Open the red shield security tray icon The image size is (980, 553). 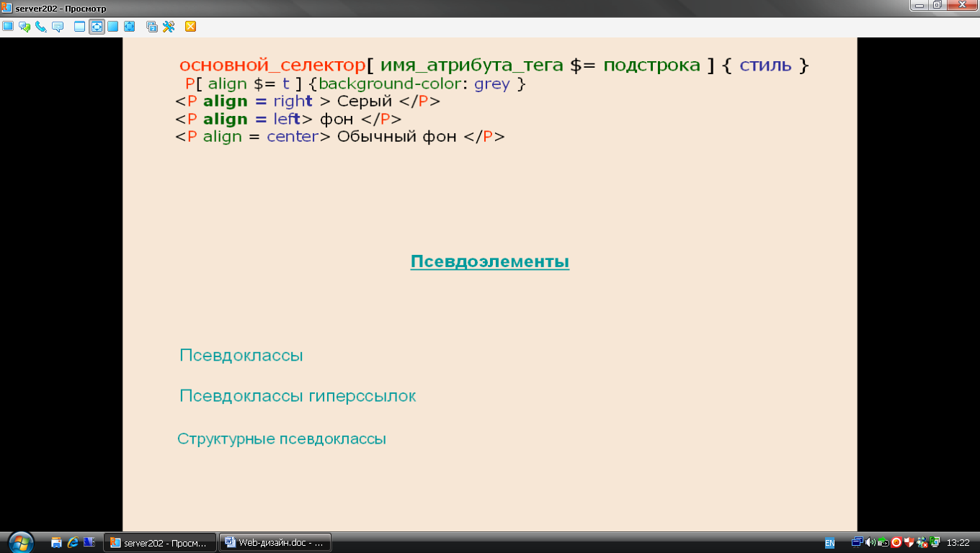pyautogui.click(x=909, y=542)
